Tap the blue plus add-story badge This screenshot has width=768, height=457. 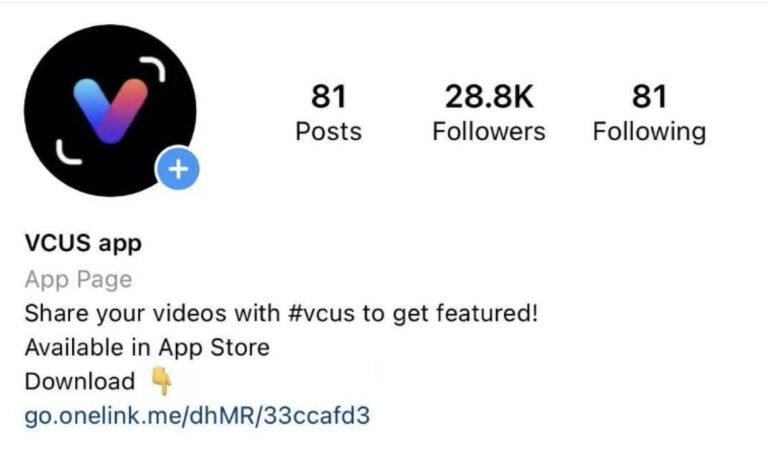[178, 169]
